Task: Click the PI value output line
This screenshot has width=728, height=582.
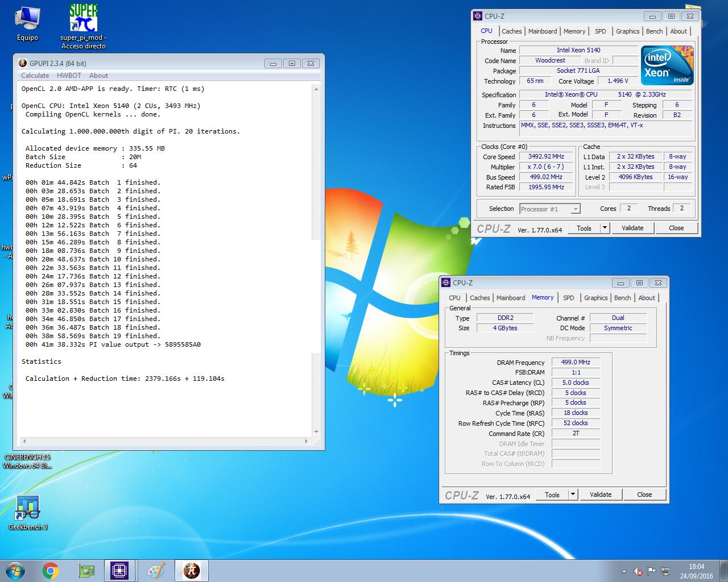Action: pyautogui.click(x=113, y=344)
